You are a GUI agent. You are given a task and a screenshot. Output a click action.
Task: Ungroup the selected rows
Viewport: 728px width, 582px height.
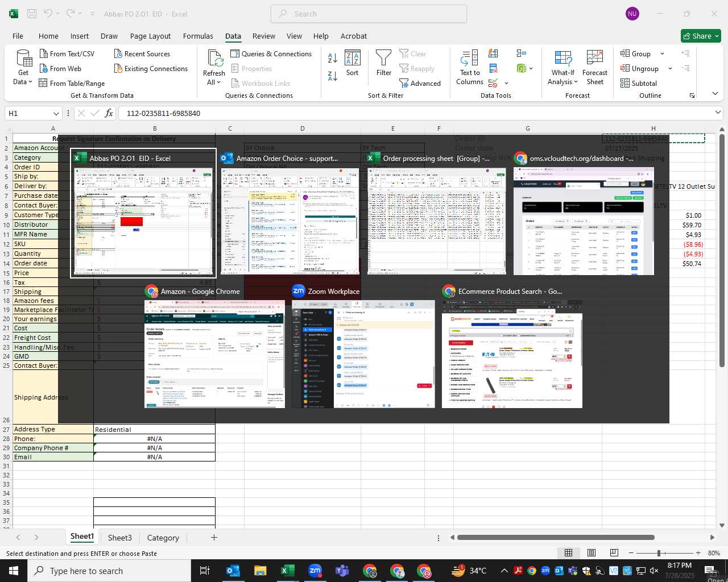[x=640, y=68]
